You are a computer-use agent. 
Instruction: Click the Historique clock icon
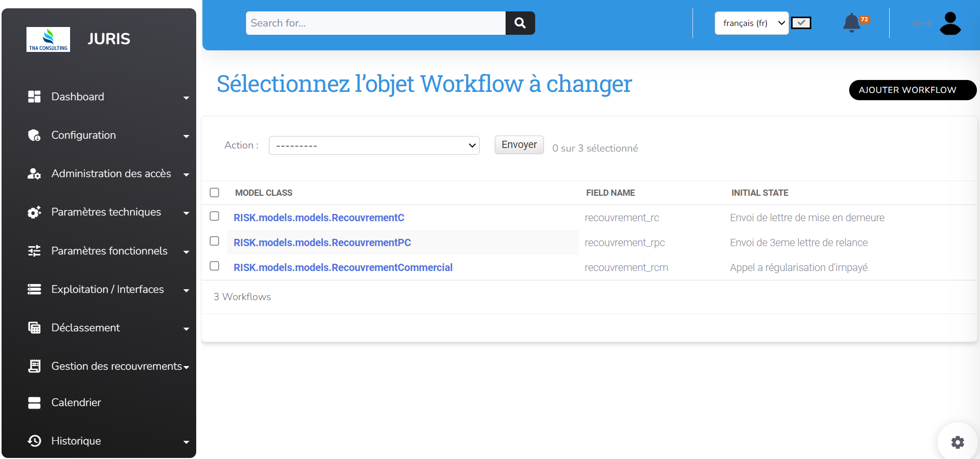pyautogui.click(x=34, y=441)
